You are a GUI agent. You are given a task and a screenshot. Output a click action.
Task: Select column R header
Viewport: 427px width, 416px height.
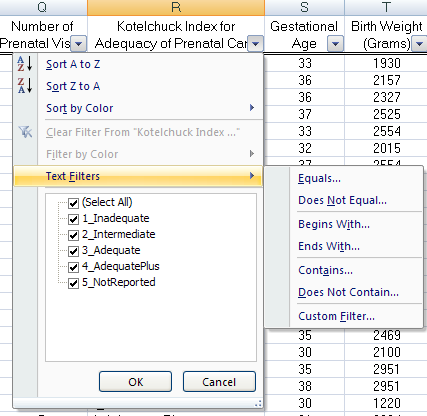[176, 7]
